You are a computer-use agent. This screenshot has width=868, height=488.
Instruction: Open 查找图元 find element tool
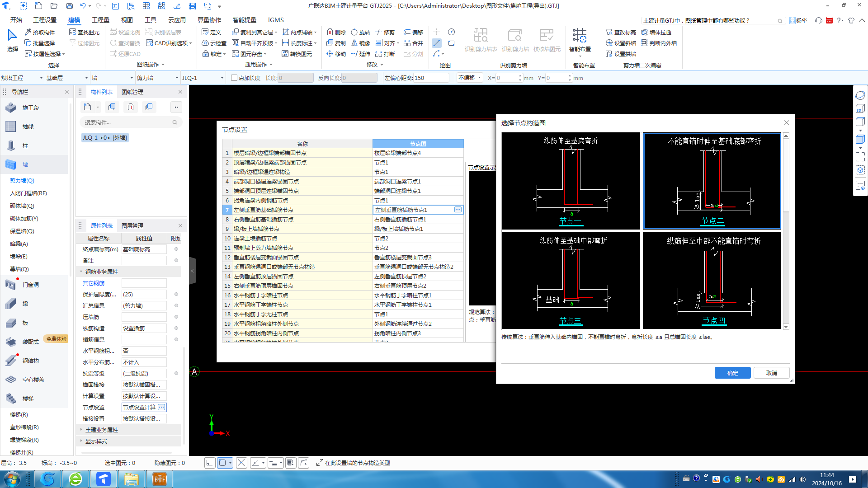click(84, 32)
